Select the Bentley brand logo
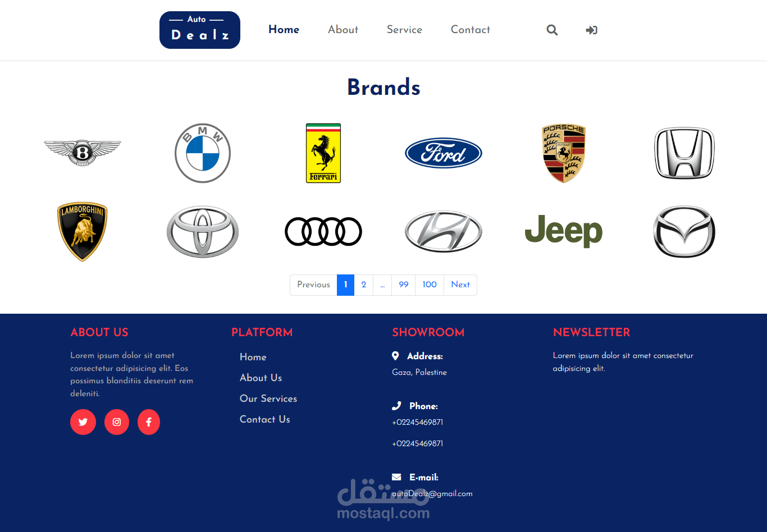The width and height of the screenshot is (767, 532). click(x=83, y=153)
